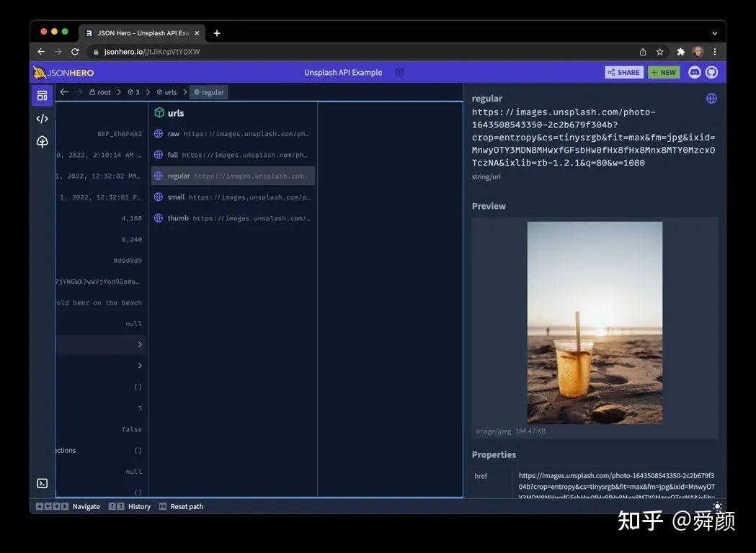Click the urls column header
Screen dimensions: 756x553
[169, 113]
